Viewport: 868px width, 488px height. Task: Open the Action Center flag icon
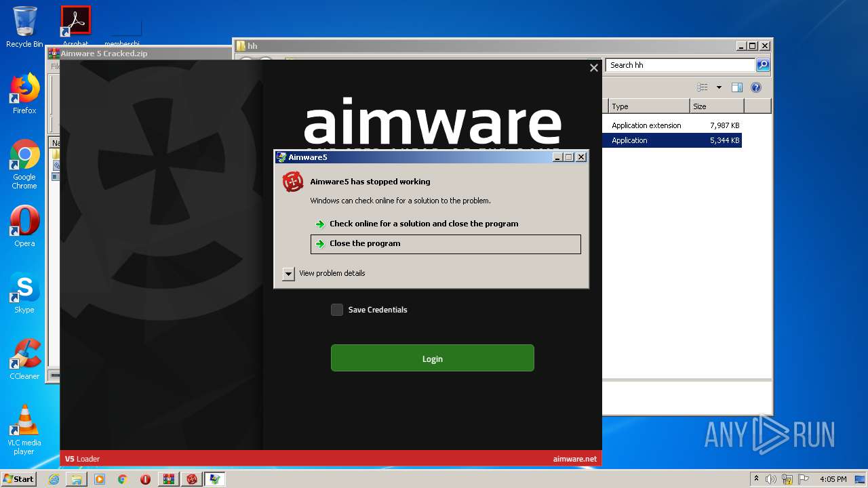tap(803, 479)
